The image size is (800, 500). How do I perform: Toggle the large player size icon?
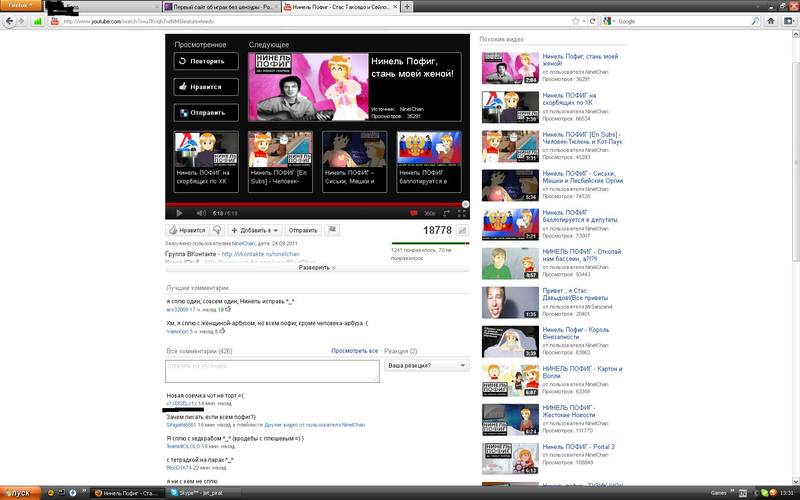pyautogui.click(x=445, y=213)
